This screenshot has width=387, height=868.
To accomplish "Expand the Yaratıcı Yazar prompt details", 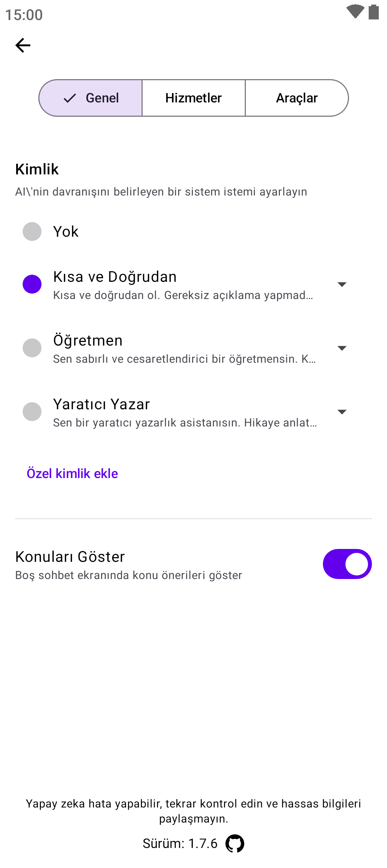I will (x=342, y=412).
